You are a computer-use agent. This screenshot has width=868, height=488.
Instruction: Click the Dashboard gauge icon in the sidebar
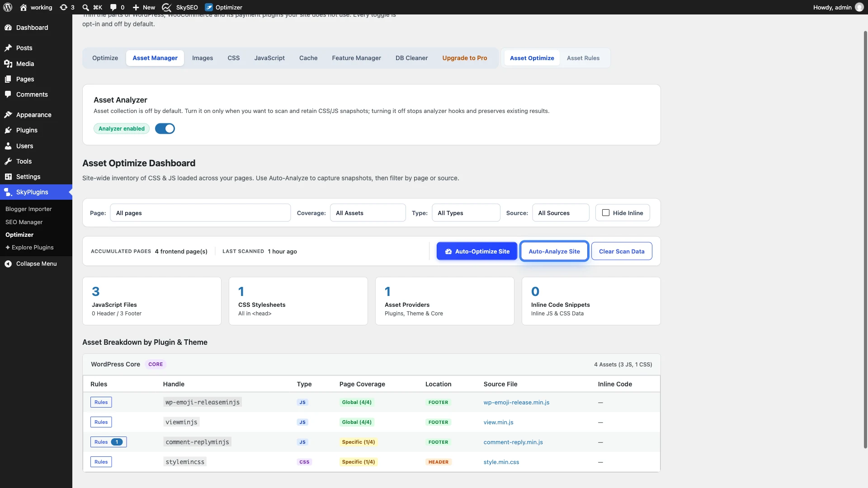[8, 28]
